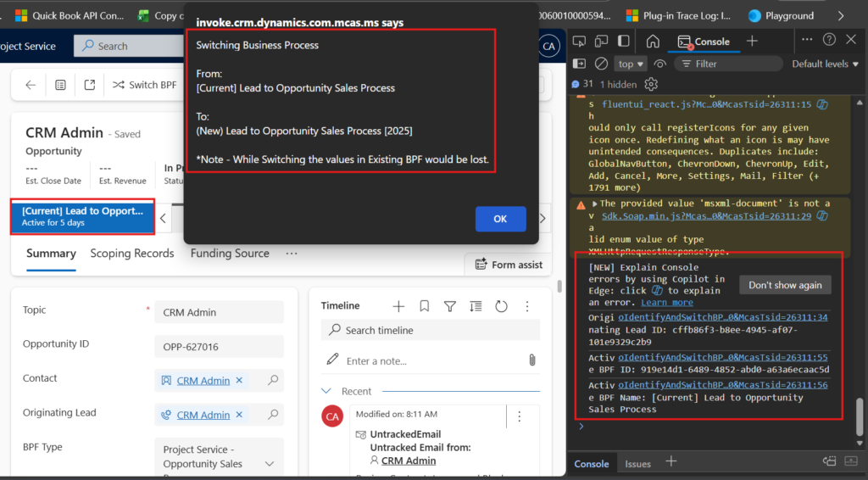Open the top JavaScript context dropdown

click(632, 64)
